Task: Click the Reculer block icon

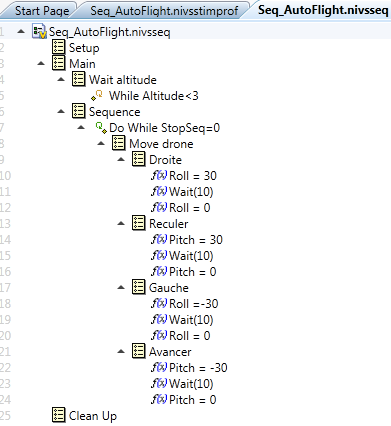Action: click(x=139, y=223)
